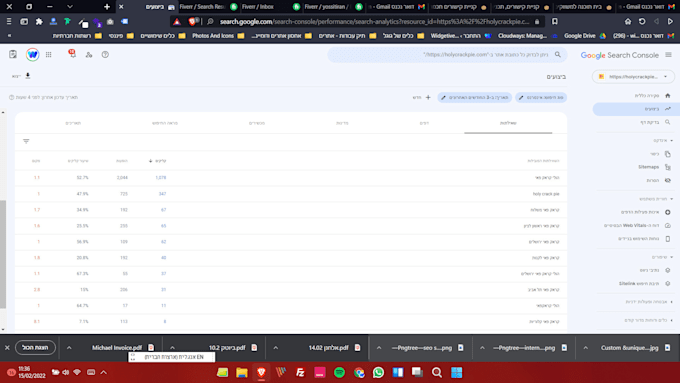Screen dimensions: 680x383
Task: Open the Overview home icon in sidebar
Action: coord(667,95)
